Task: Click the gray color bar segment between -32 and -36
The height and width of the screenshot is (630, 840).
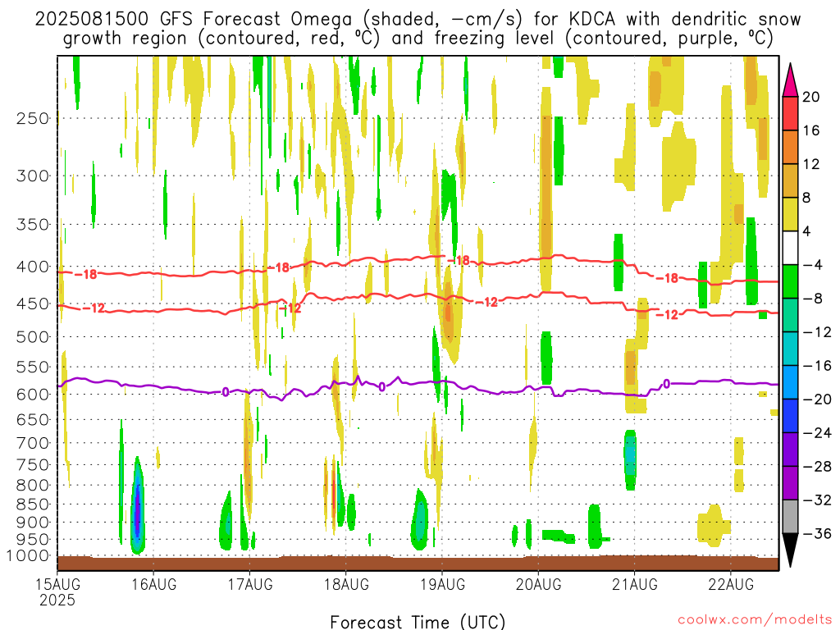Action: coord(790,517)
